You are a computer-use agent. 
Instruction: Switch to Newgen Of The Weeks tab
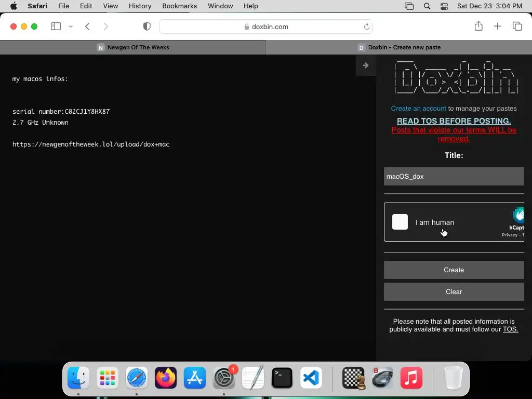tap(133, 47)
